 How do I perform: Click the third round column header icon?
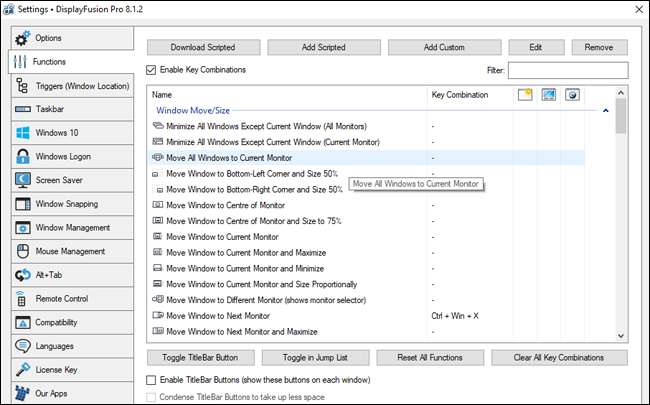(x=573, y=95)
